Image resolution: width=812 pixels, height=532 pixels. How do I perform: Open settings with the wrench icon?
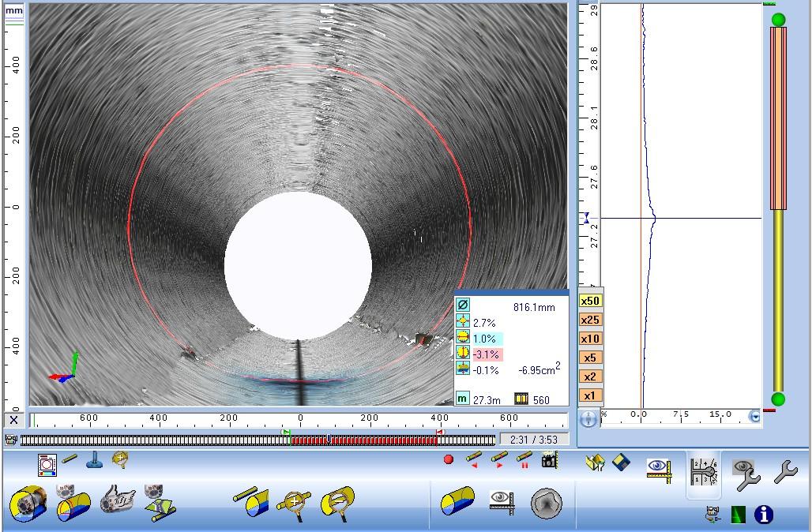tap(785, 471)
